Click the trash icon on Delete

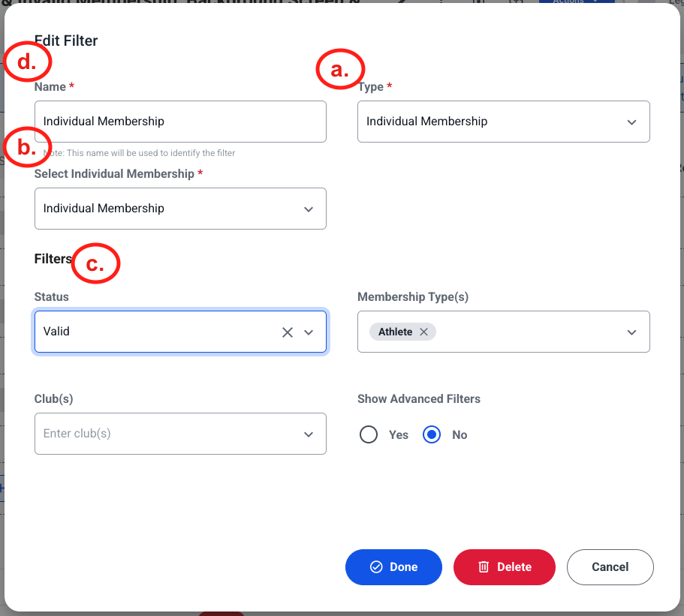tap(484, 566)
